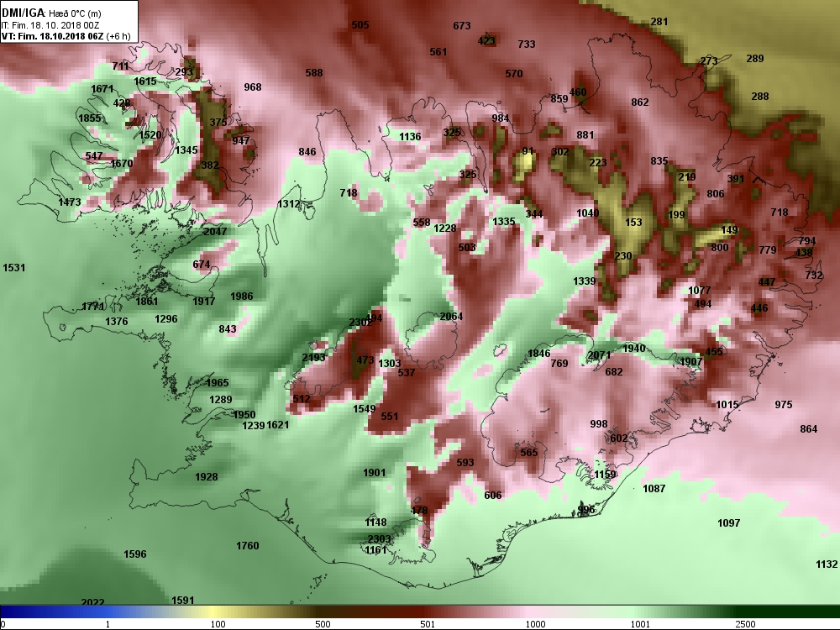The width and height of the screenshot is (840, 630).
Task: Click the value '975' off the east coast
Action: tap(783, 405)
